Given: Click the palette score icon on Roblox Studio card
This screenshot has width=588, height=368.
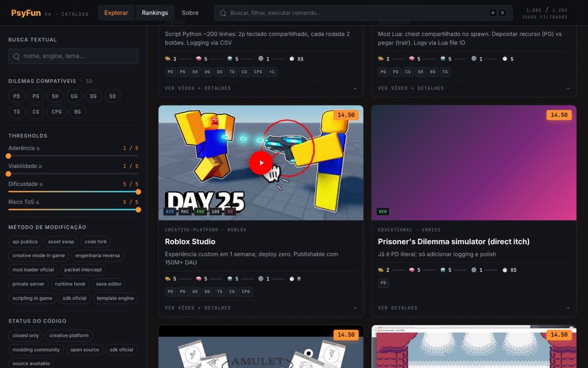Looking at the screenshot, I should pyautogui.click(x=168, y=279).
